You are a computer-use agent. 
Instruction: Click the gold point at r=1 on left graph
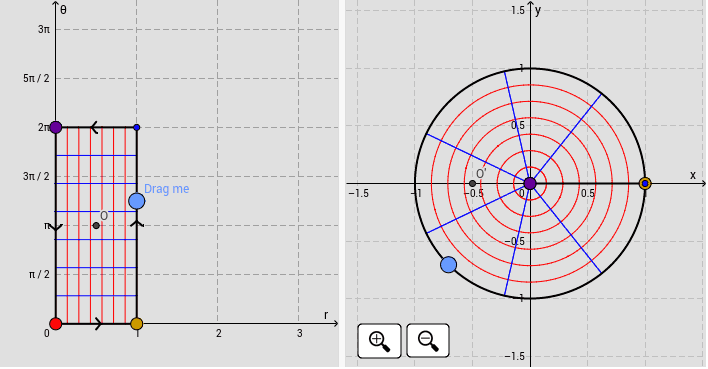tap(136, 323)
